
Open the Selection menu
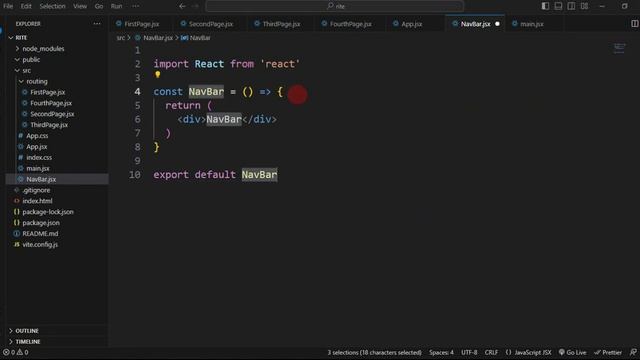(x=52, y=6)
